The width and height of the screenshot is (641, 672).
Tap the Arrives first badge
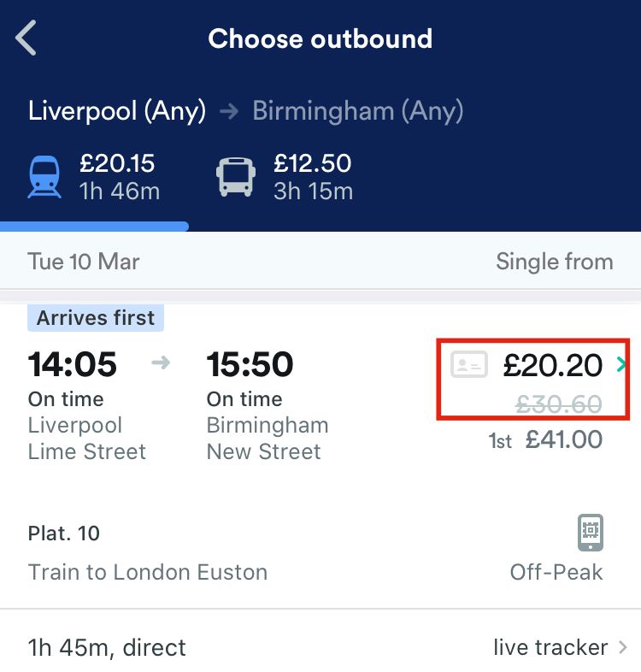[x=96, y=318]
